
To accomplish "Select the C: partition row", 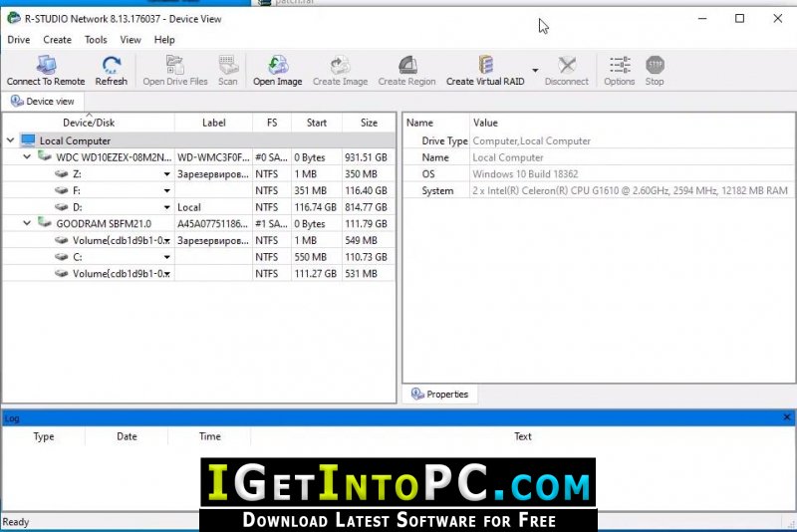I will tap(198, 257).
